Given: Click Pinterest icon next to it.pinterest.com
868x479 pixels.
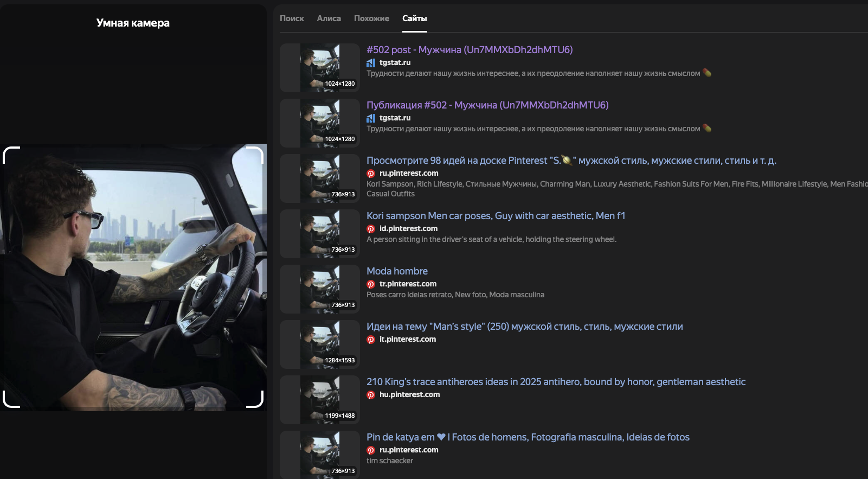Looking at the screenshot, I should 371,340.
